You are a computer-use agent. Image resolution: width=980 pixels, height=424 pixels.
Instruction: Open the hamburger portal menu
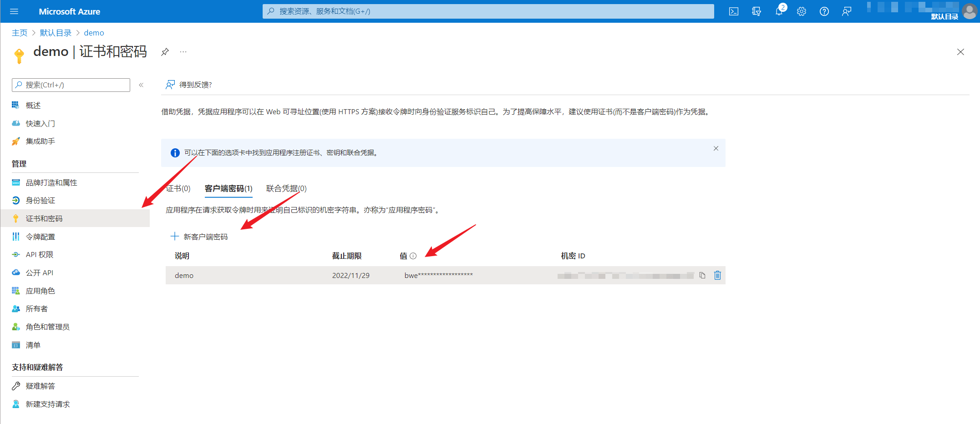click(14, 11)
